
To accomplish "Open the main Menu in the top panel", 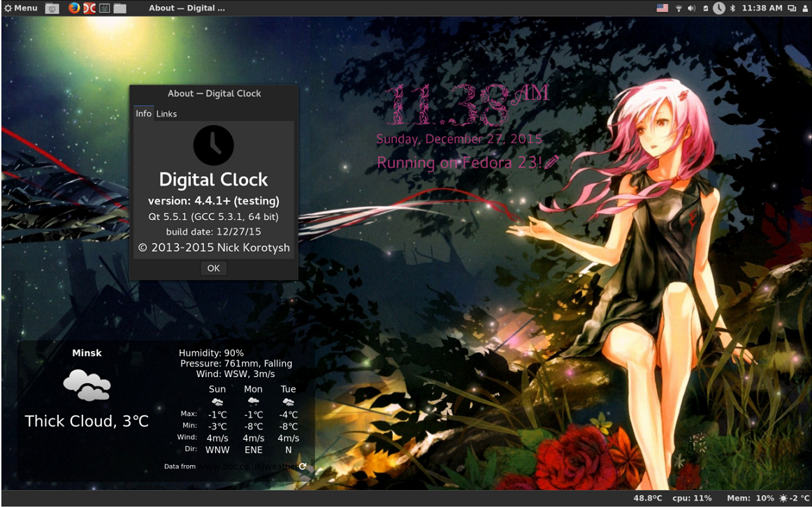I will coord(21,8).
